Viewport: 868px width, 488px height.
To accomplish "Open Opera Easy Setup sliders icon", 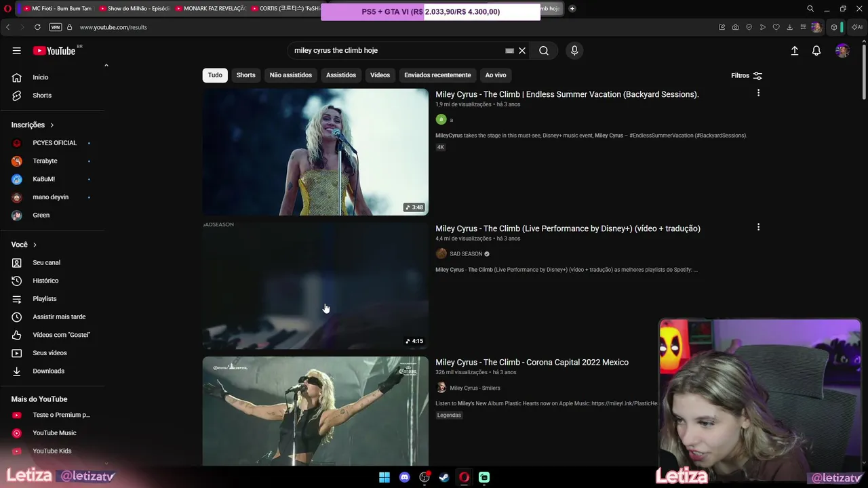I will point(803,27).
